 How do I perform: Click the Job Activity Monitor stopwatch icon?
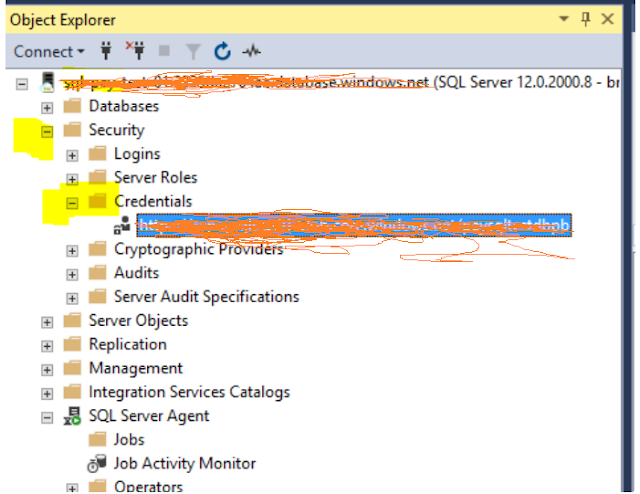97,463
